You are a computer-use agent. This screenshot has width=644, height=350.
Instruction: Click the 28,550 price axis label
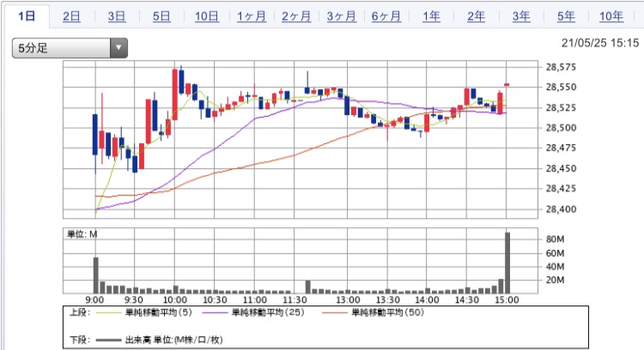pos(561,87)
